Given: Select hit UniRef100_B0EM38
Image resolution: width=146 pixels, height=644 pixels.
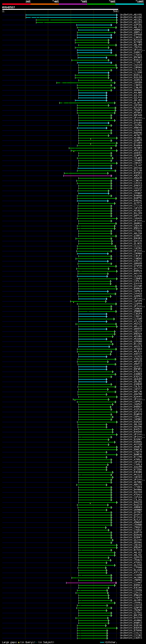Looking at the screenshot, I should click(x=131, y=628).
